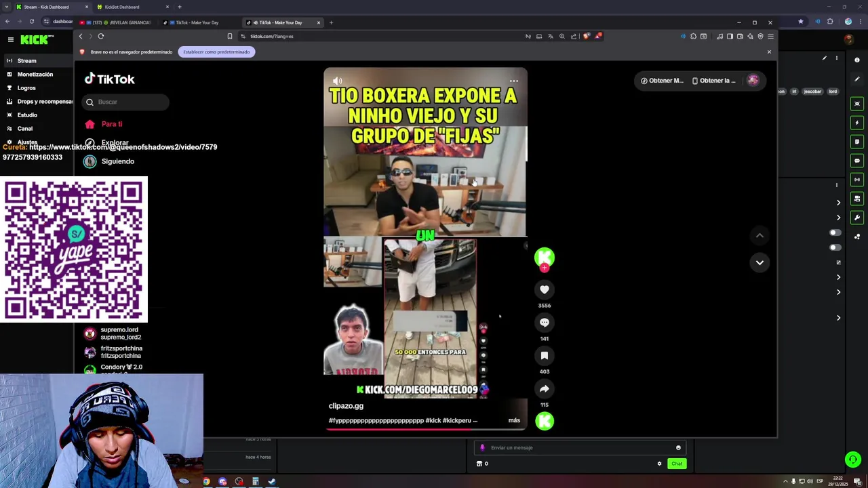
Task: Open the spinning sound disc below the share button
Action: coord(545,421)
